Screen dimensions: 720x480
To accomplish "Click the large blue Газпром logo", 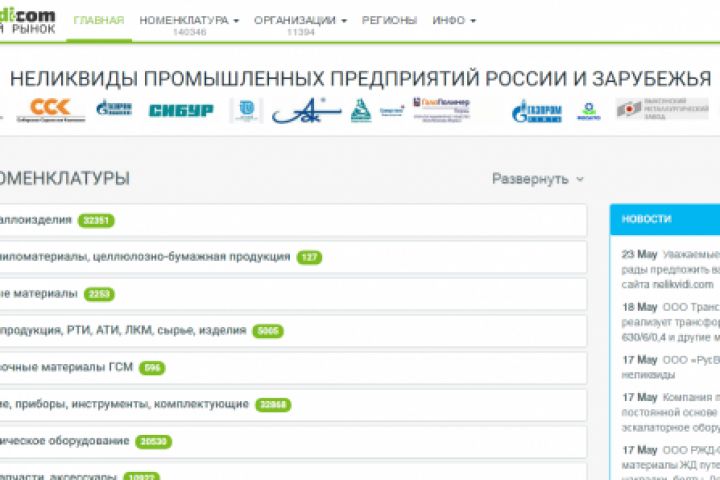I will 536,111.
